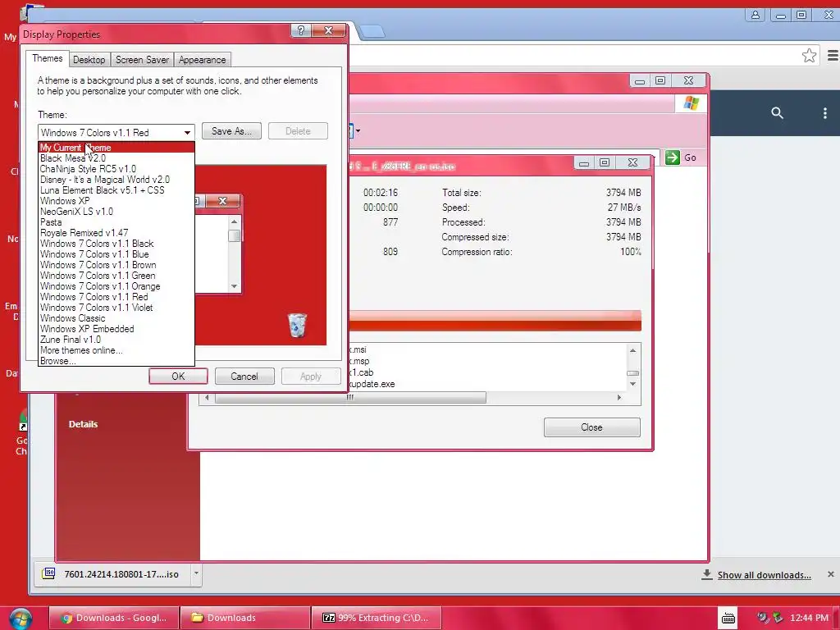This screenshot has height=630, width=840.
Task: Choose NeoGeniX LS v1.0 theme
Action: pos(116,212)
